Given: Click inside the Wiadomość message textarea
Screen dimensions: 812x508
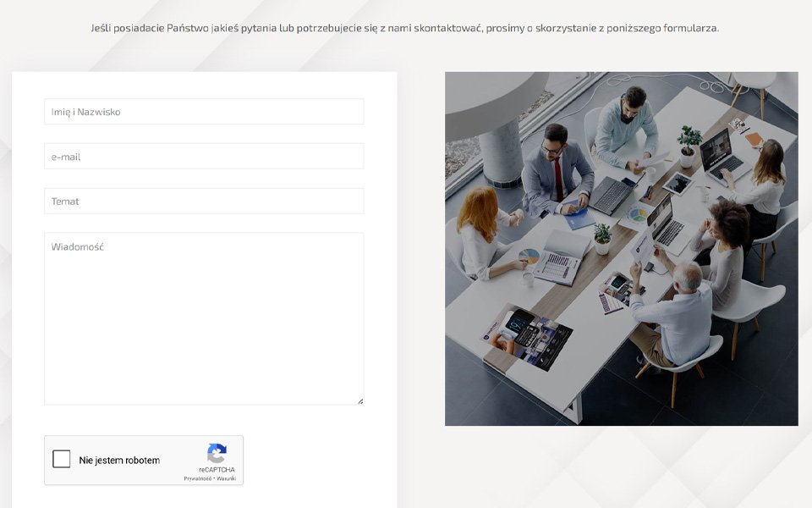Looking at the screenshot, I should coord(204,318).
